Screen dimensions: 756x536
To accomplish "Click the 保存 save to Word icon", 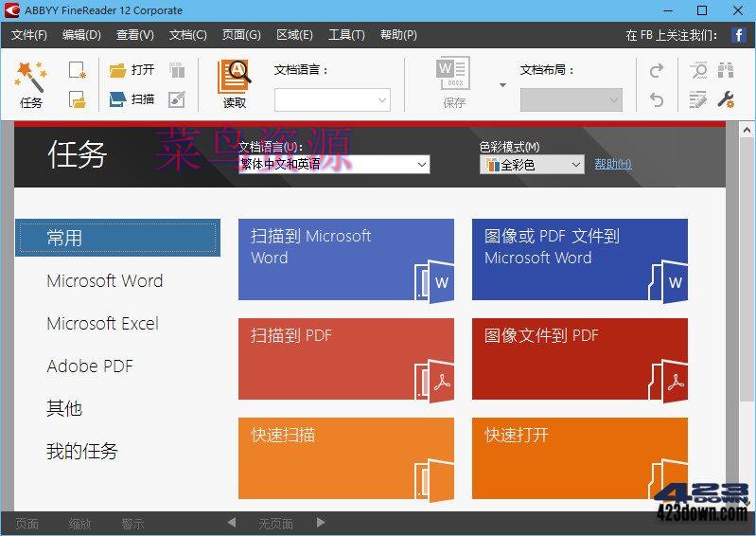I will (453, 82).
